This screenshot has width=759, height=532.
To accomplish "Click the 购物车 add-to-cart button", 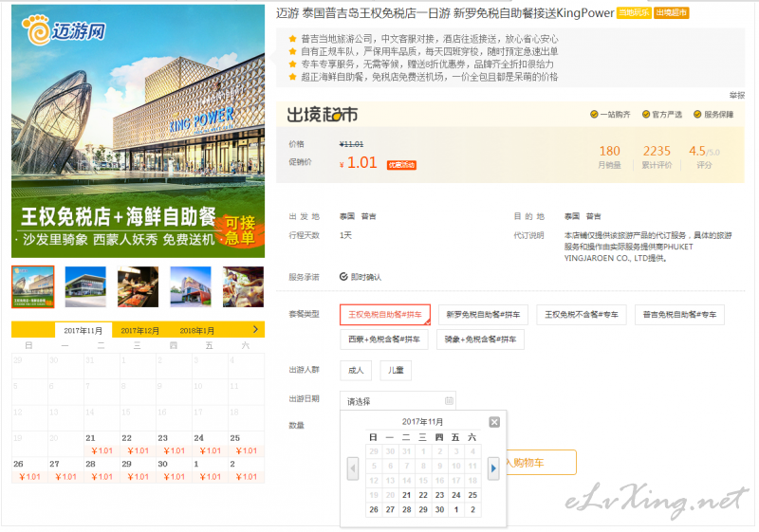I will click(541, 463).
